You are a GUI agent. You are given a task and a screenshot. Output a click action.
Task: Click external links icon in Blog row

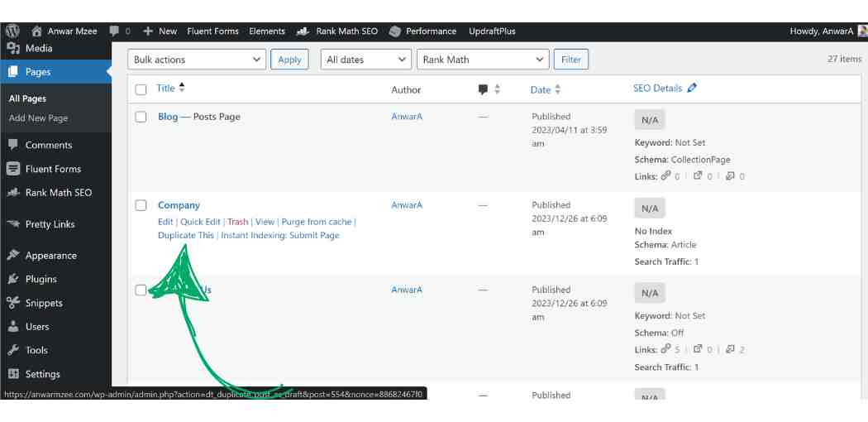coord(698,175)
